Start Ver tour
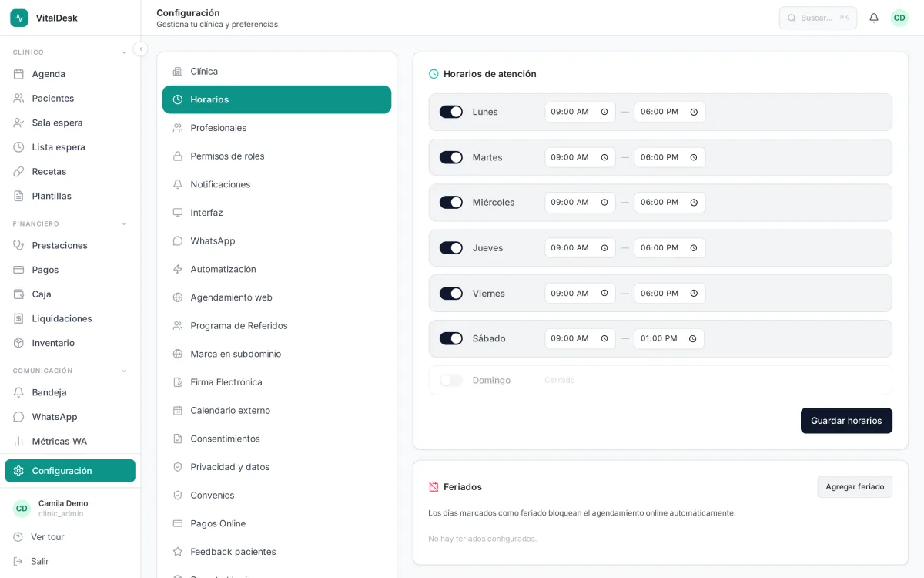 [70, 536]
